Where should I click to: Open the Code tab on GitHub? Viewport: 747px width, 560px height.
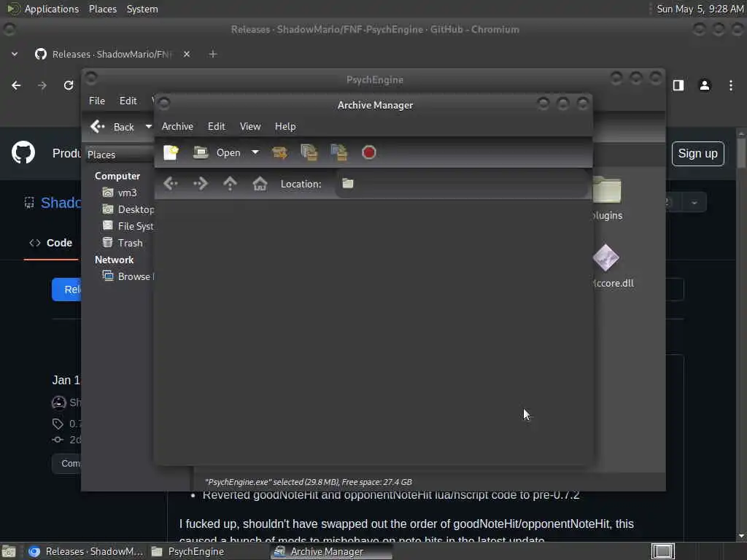(x=51, y=243)
